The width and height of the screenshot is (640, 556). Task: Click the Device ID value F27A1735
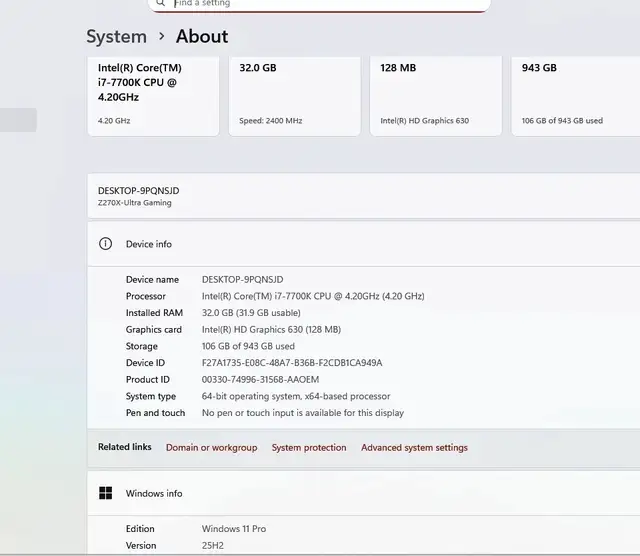click(292, 363)
